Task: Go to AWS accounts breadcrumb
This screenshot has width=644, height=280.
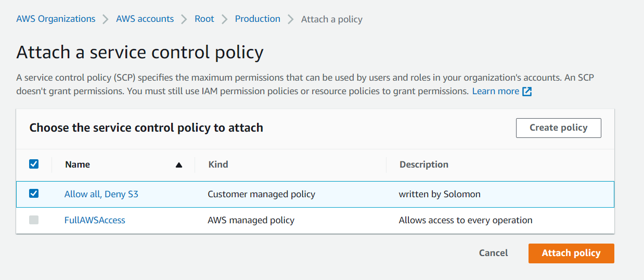Action: coord(145,19)
